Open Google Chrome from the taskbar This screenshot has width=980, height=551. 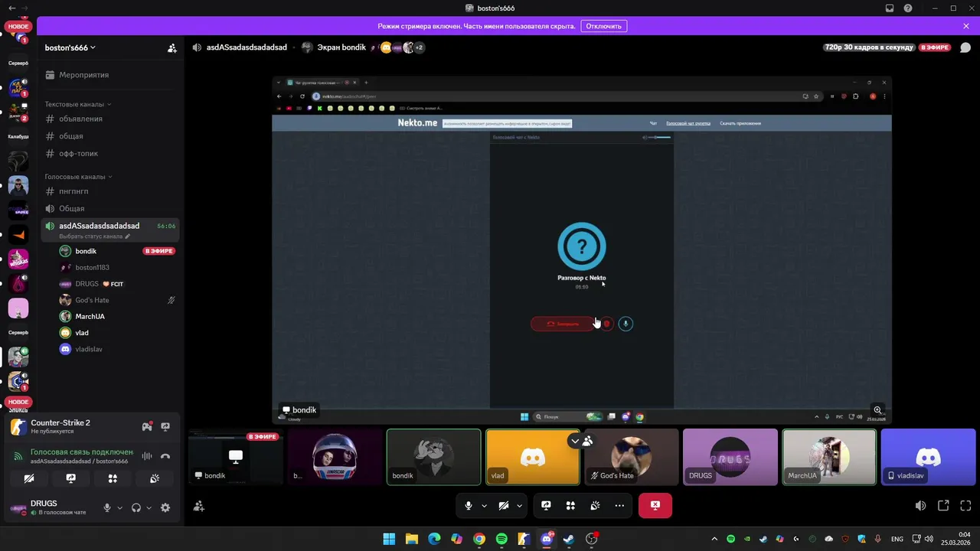coord(479,539)
